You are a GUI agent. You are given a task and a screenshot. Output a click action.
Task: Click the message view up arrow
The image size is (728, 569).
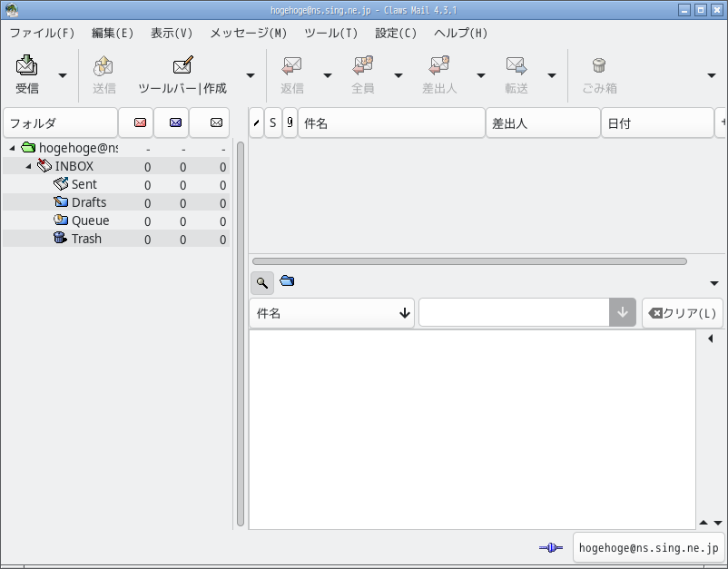[703, 523]
